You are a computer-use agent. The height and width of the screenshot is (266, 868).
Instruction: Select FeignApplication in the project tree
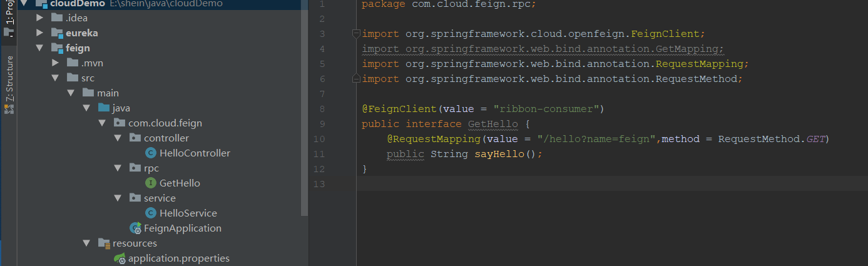(183, 228)
